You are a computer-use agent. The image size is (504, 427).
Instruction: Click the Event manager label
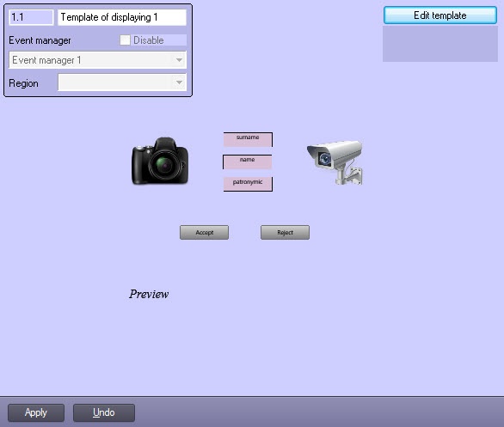click(x=40, y=40)
